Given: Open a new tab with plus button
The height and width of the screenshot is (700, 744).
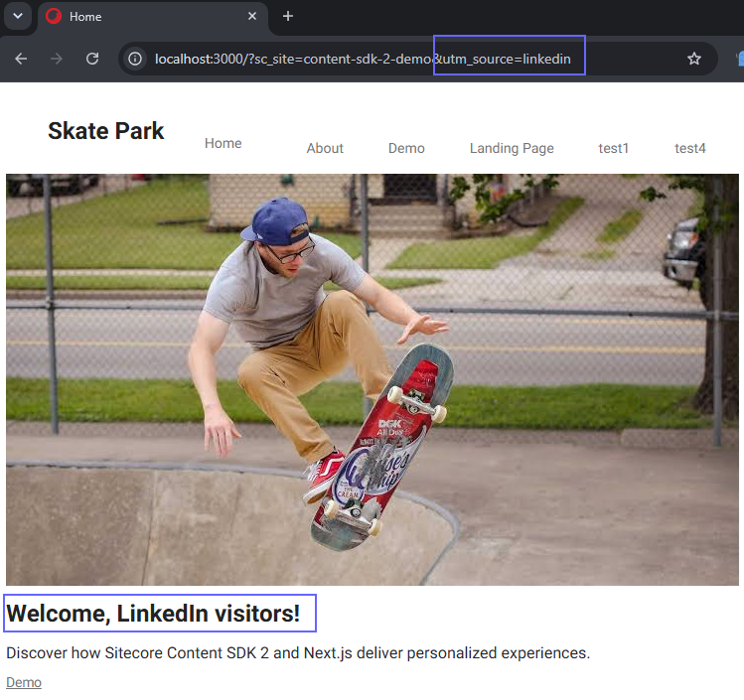Looking at the screenshot, I should (x=287, y=16).
